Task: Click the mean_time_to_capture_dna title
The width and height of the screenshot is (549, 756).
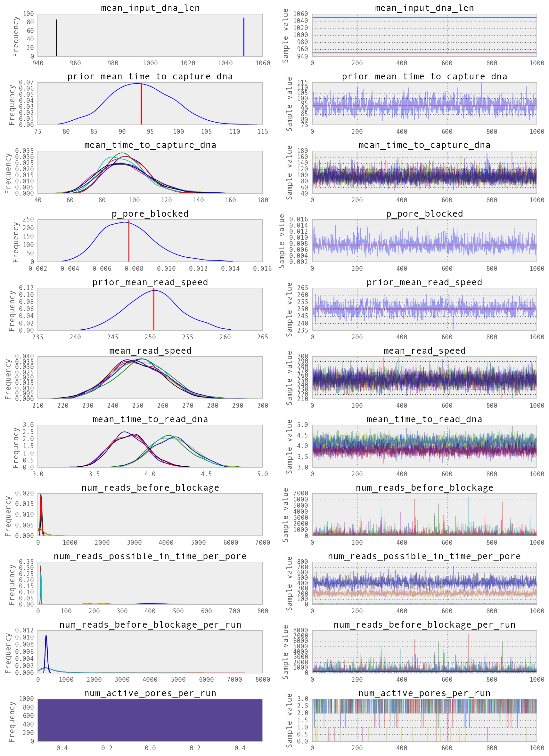Action: point(150,145)
